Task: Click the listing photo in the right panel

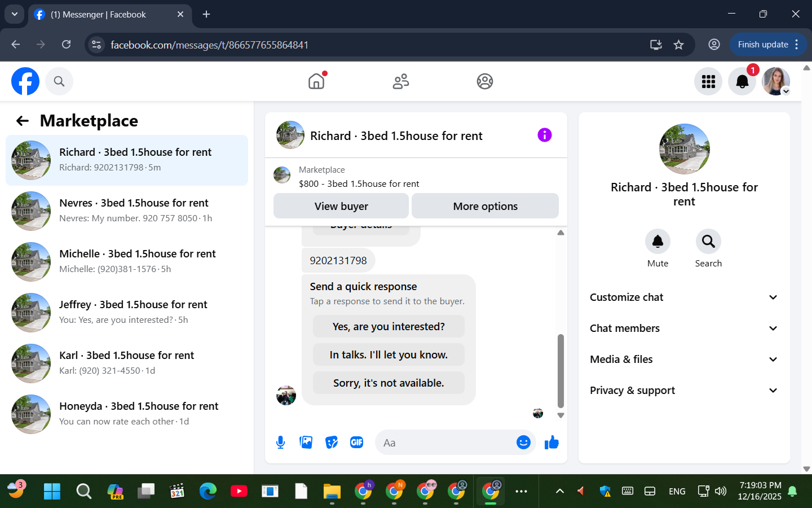Action: coord(684,149)
